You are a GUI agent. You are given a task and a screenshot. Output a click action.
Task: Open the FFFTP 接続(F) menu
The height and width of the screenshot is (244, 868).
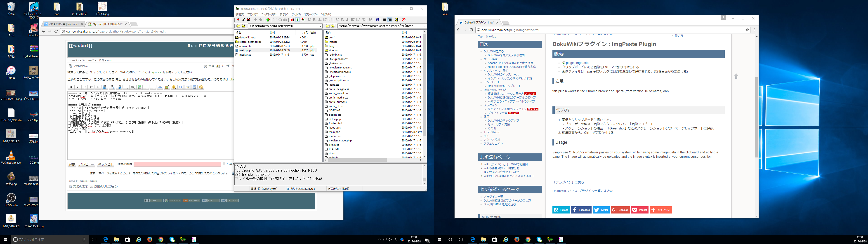[x=240, y=14]
